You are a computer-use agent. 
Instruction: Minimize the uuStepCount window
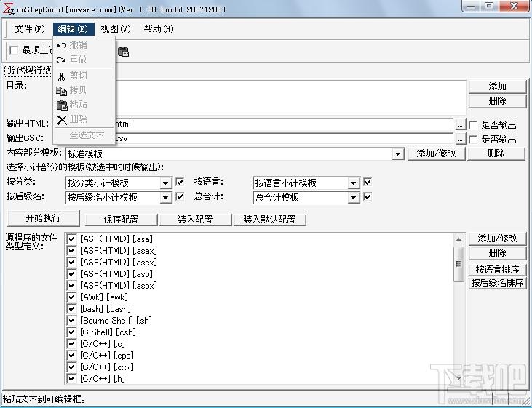coord(471,6)
